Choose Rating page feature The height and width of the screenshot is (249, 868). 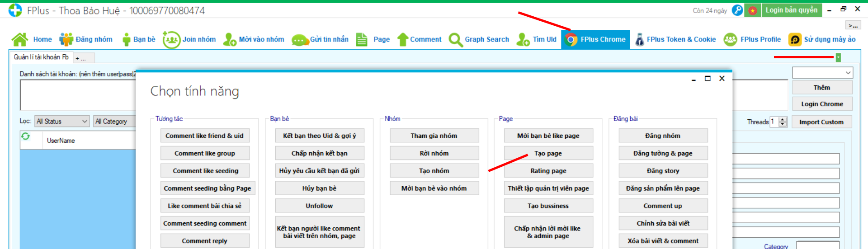(548, 171)
